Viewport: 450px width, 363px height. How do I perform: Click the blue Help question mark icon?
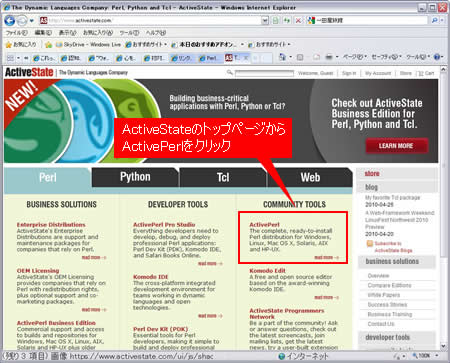[437, 57]
